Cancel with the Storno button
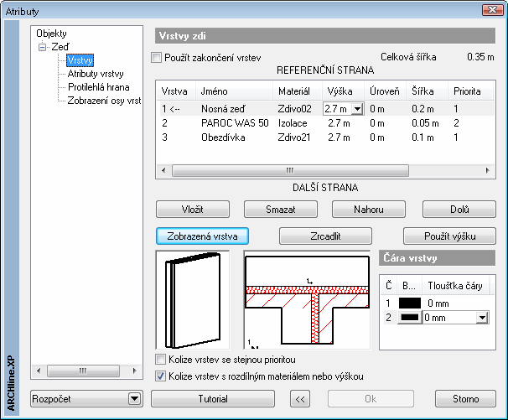This screenshot has width=508, height=420. pos(465,398)
